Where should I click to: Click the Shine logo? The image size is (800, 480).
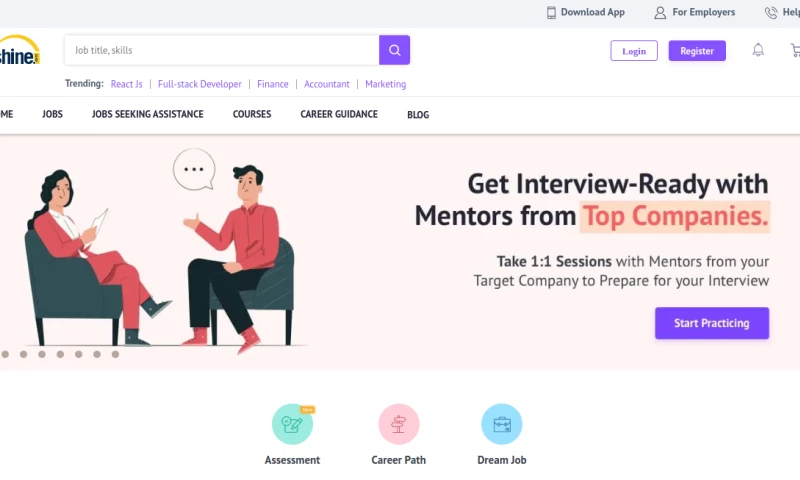(x=19, y=50)
